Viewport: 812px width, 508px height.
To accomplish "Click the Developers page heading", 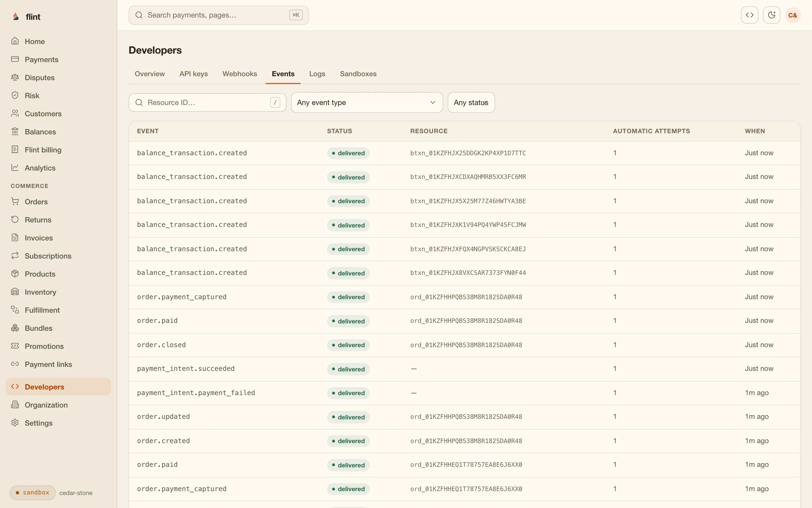I will tap(155, 50).
